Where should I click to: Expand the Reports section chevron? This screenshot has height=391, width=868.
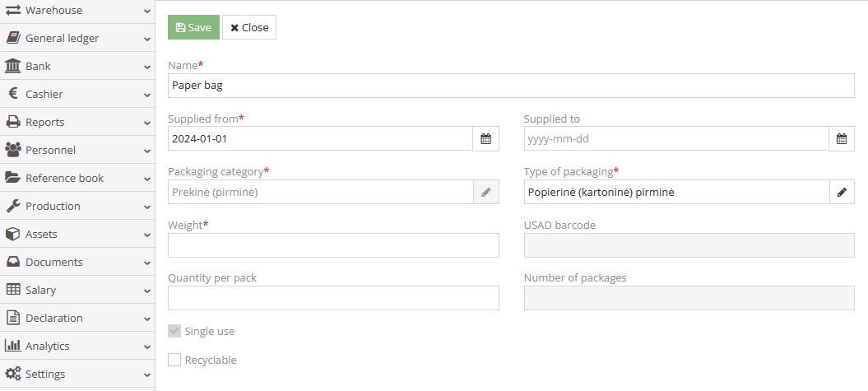pos(146,123)
